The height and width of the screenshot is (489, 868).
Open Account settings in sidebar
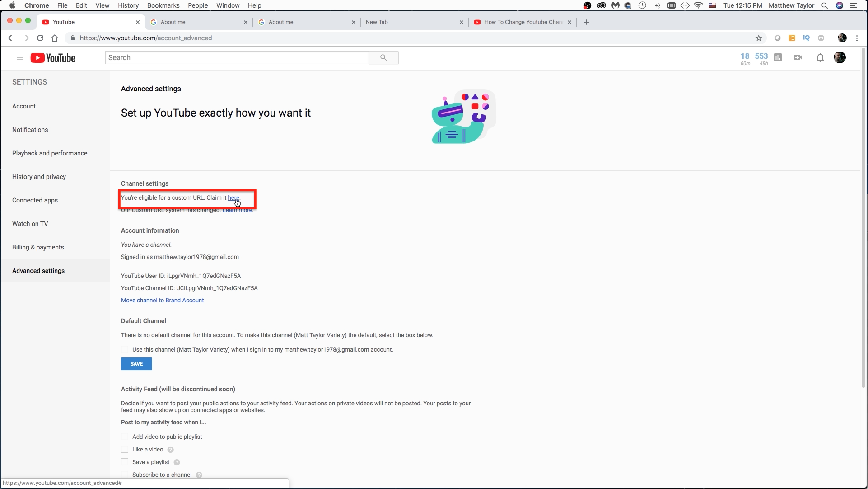click(x=24, y=106)
